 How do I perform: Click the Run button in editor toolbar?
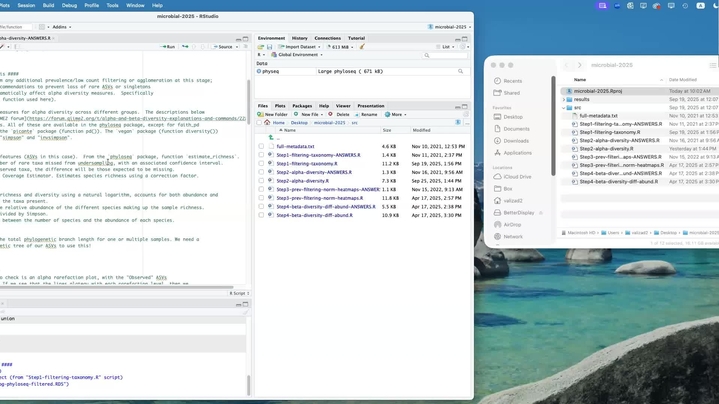pyautogui.click(x=168, y=46)
